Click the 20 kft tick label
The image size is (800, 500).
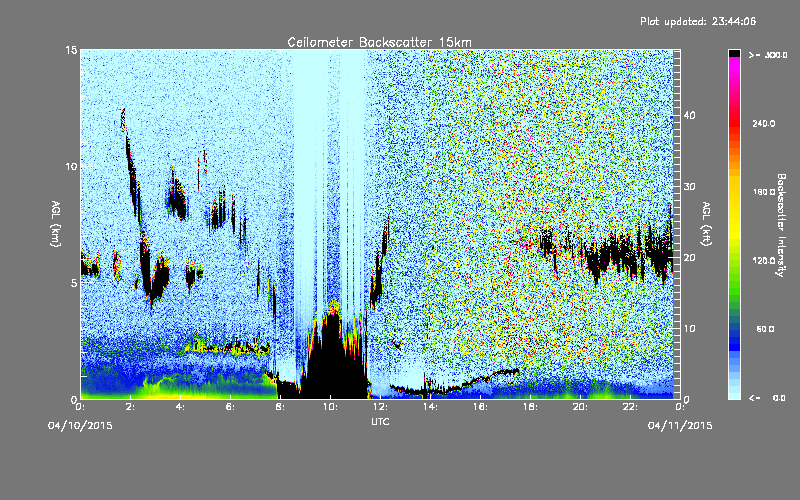pos(689,258)
